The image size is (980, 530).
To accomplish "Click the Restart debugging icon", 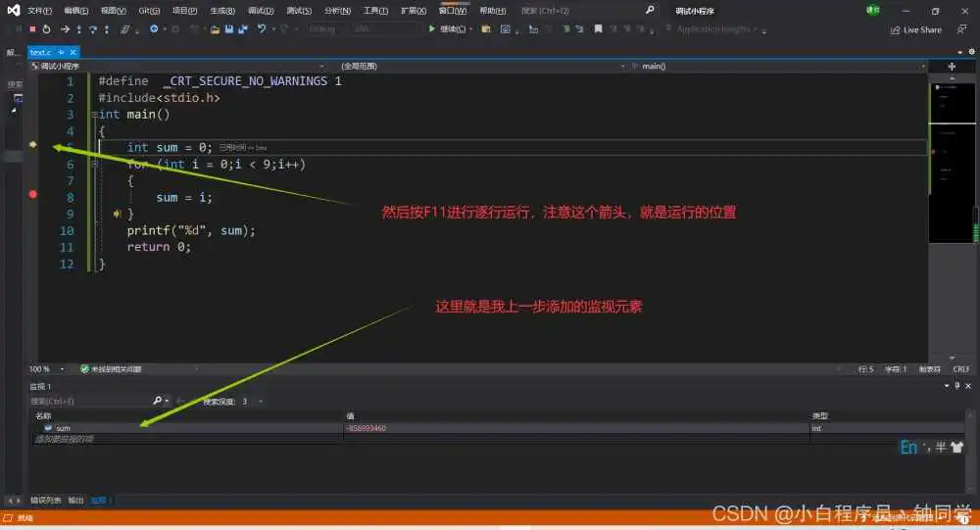I will 46,29.
